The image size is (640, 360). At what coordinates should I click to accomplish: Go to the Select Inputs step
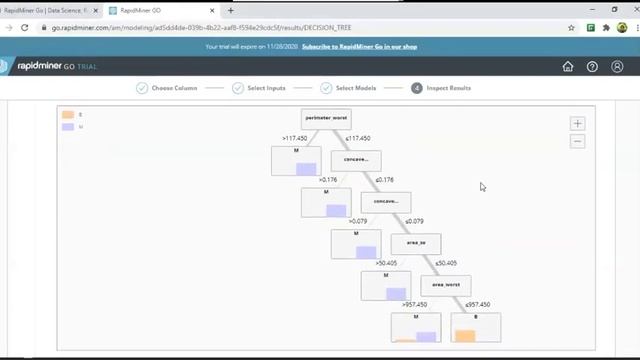click(259, 88)
